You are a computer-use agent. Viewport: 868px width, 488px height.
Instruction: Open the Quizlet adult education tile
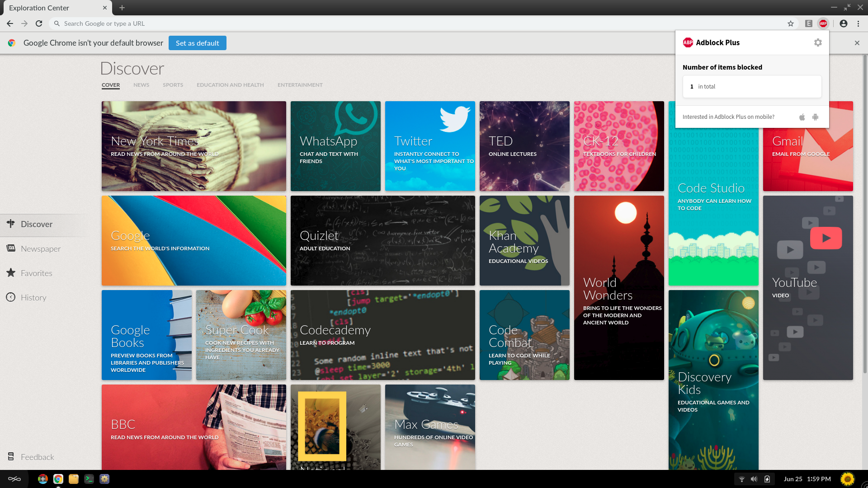[x=383, y=240]
